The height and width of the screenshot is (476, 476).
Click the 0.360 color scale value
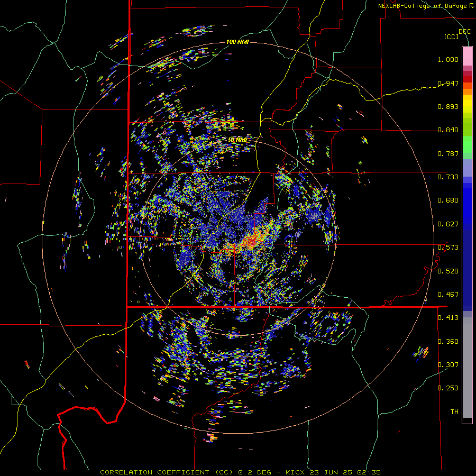coord(448,341)
